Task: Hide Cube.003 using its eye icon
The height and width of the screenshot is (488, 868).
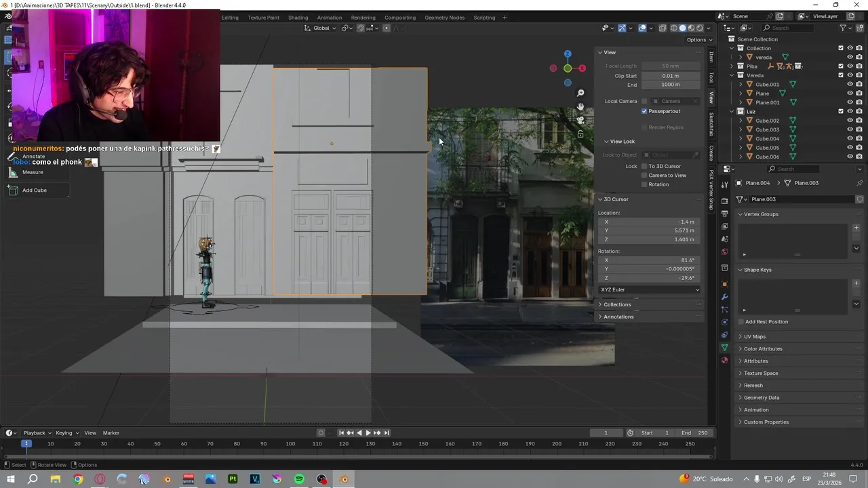Action: 850,129
